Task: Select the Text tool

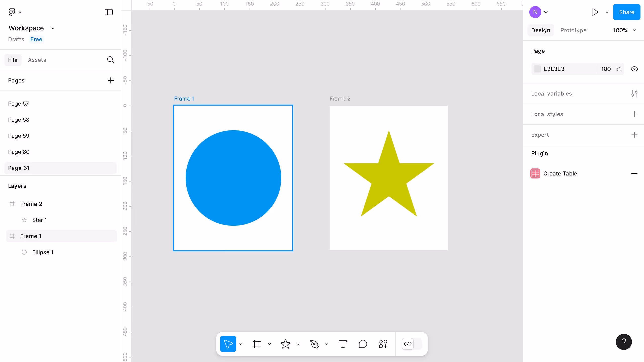Action: pos(343,344)
